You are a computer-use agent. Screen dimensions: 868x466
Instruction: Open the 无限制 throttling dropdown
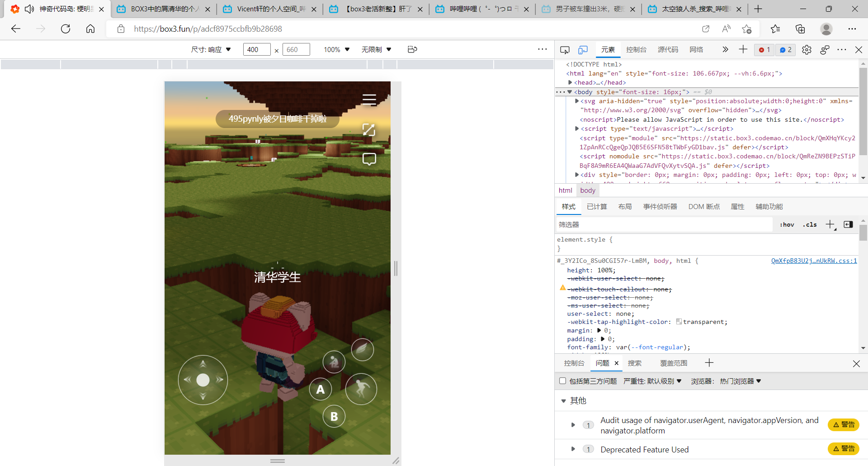tap(377, 49)
